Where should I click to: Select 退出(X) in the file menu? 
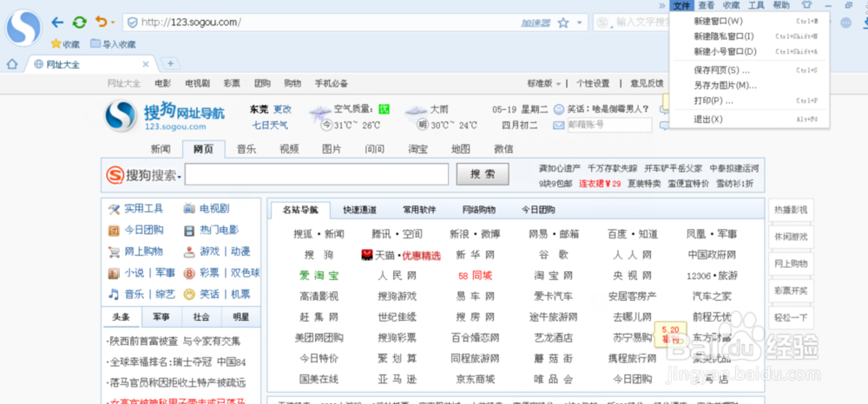click(750, 120)
